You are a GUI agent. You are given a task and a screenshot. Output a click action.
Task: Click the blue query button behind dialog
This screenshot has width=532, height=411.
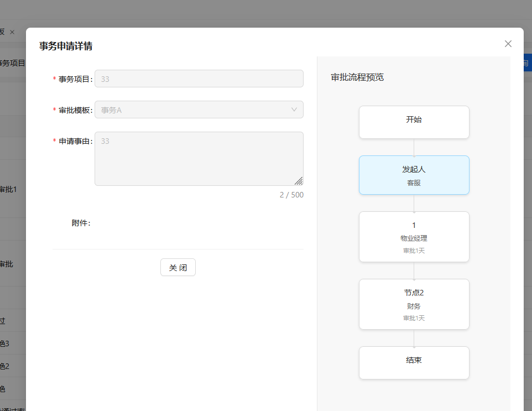(526, 63)
